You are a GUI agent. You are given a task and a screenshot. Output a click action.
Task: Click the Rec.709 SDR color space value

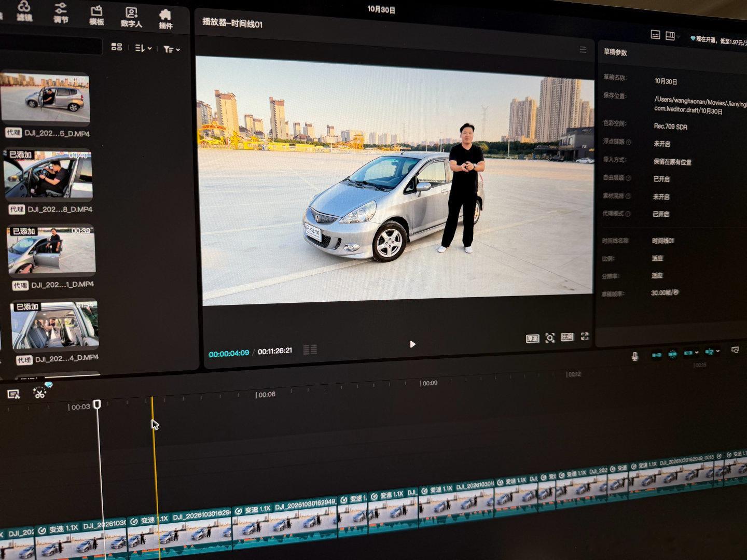(670, 127)
